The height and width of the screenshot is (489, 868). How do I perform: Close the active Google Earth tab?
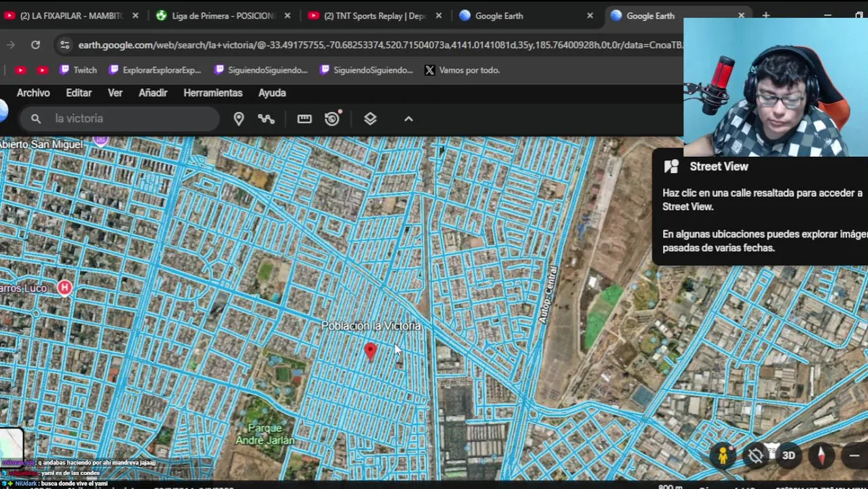point(741,16)
